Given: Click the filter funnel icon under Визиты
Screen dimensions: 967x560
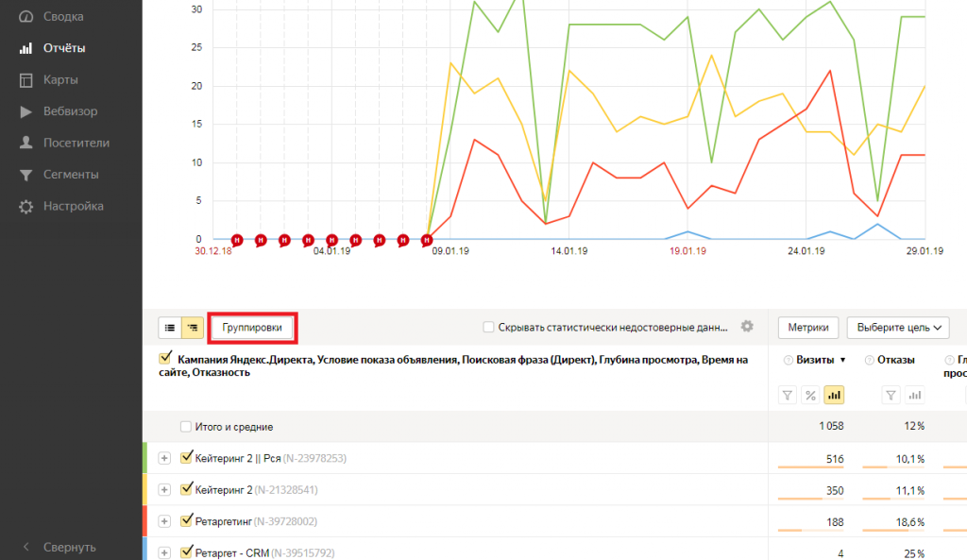Looking at the screenshot, I should [x=788, y=395].
